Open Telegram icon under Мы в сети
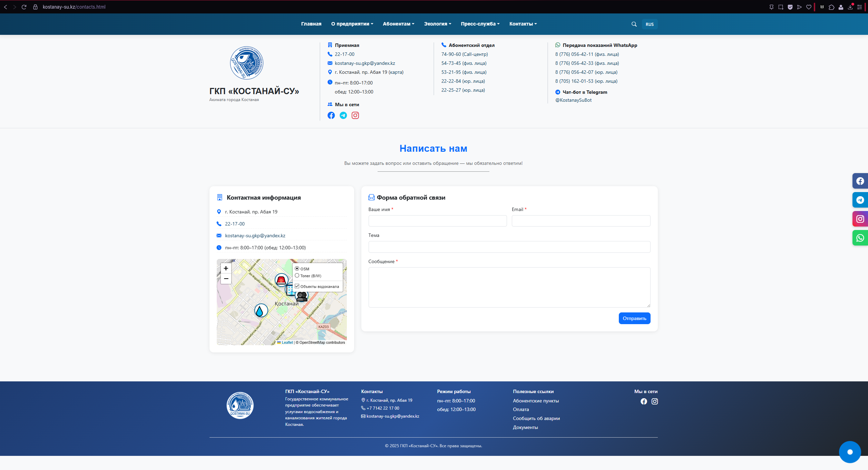868x470 pixels. pos(343,116)
